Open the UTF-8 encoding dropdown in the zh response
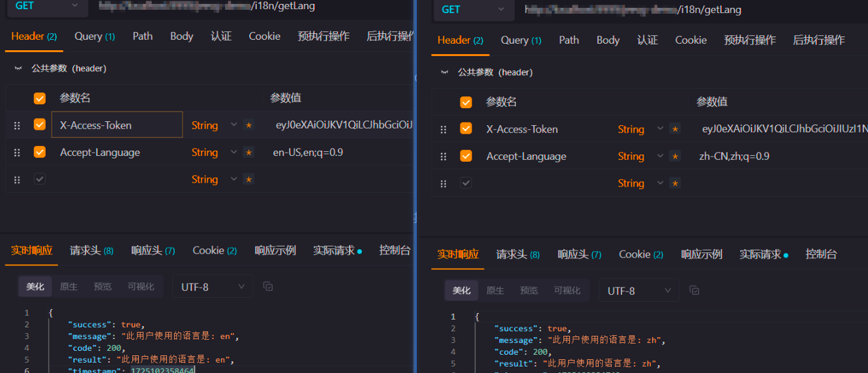 coord(638,290)
